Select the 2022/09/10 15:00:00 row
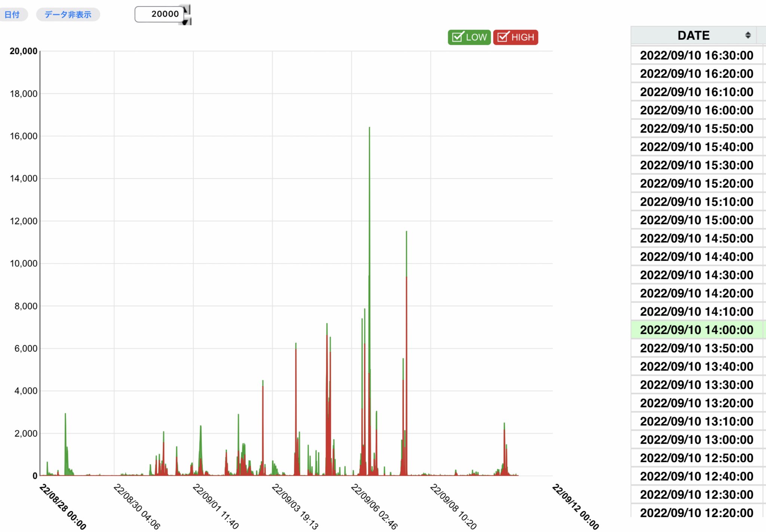The width and height of the screenshot is (766, 532). tap(696, 220)
